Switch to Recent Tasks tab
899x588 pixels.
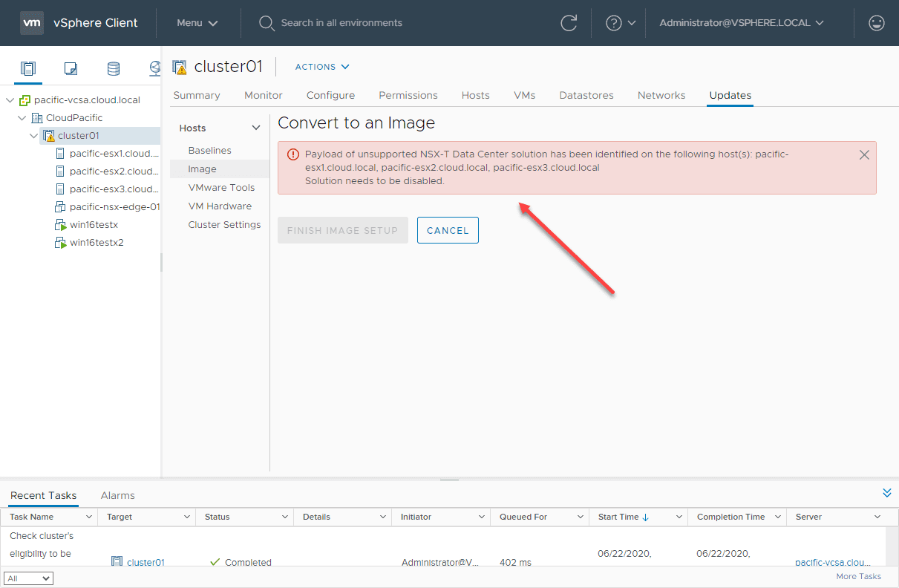pos(44,495)
